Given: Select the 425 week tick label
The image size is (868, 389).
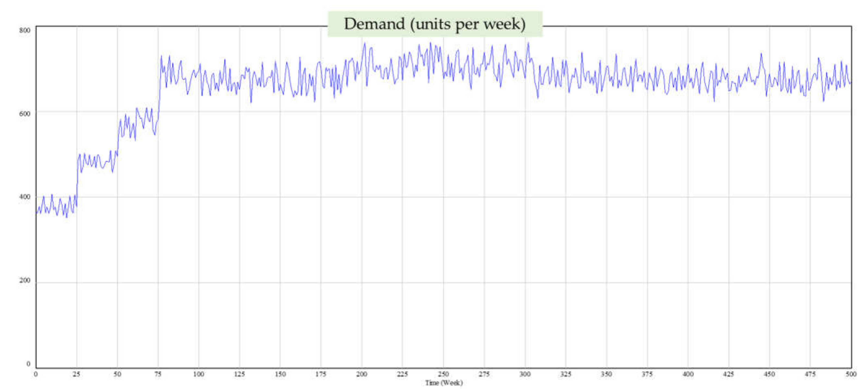Looking at the screenshot, I should [728, 374].
